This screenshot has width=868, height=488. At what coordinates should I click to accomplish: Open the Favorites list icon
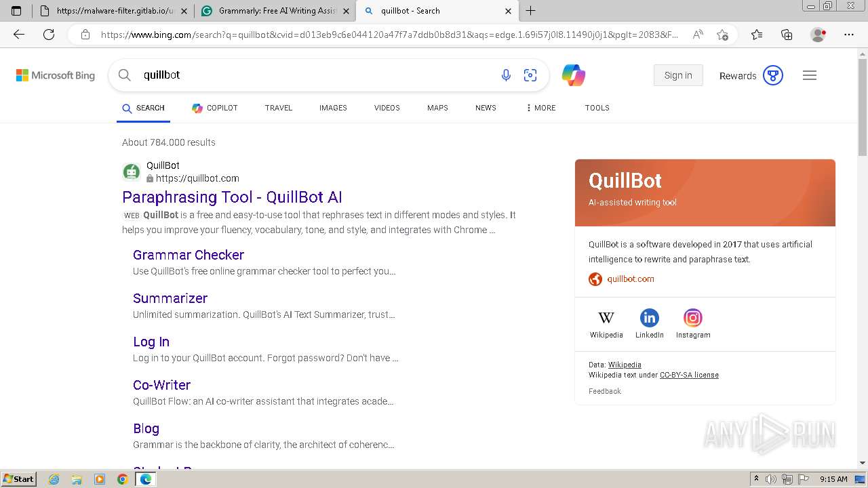pyautogui.click(x=757, y=35)
